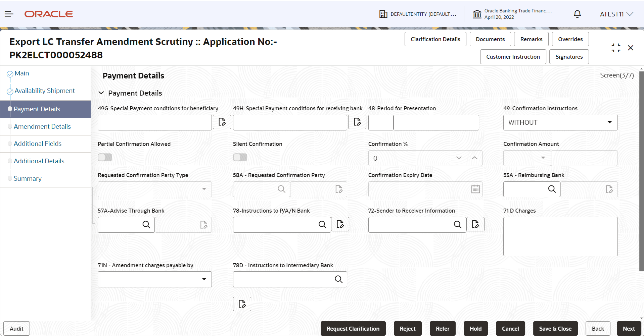Image resolution: width=644 pixels, height=336 pixels.
Task: Enable Partial Confirmation Allowed toggle
Action: (x=105, y=157)
